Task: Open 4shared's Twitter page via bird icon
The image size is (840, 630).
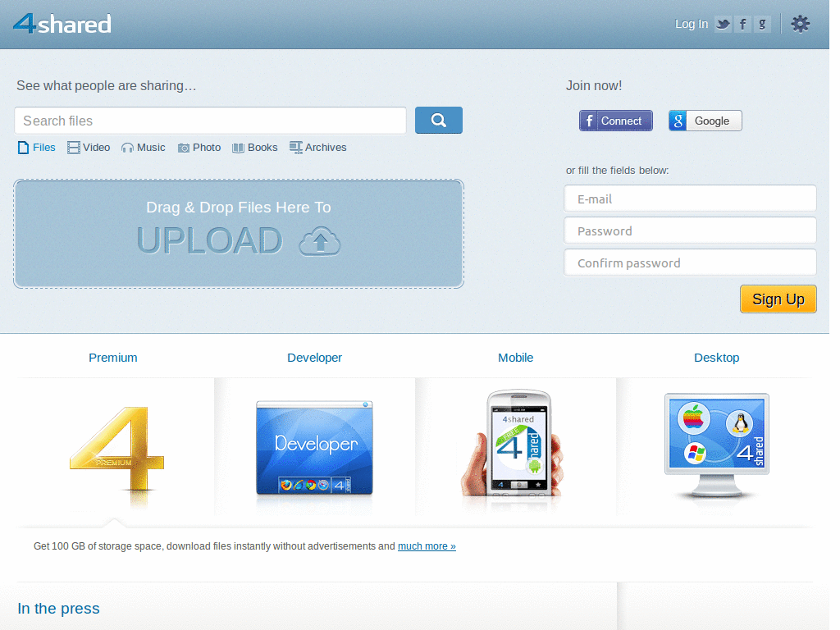Action: (x=722, y=24)
